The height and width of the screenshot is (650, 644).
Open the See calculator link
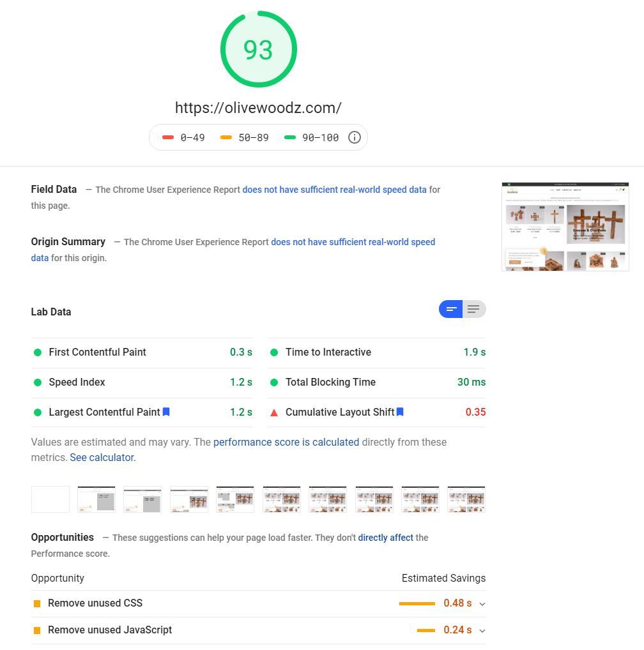coord(102,457)
